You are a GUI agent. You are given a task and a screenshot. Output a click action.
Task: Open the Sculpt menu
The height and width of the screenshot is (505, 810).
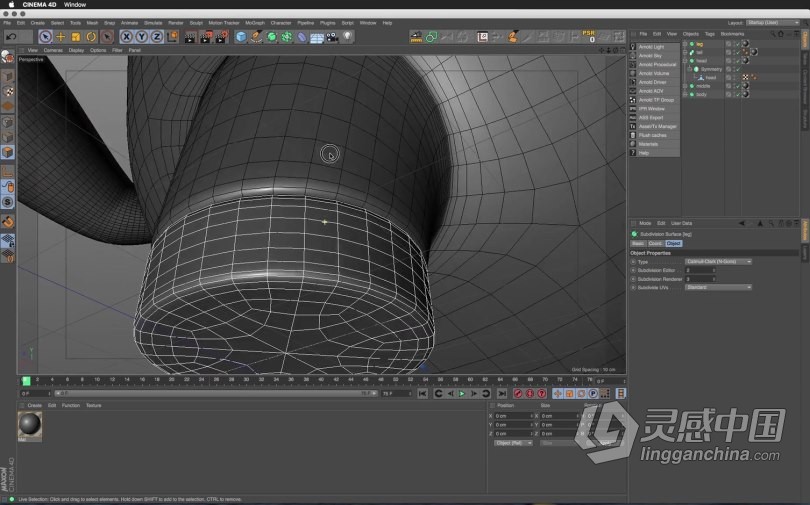coord(196,23)
